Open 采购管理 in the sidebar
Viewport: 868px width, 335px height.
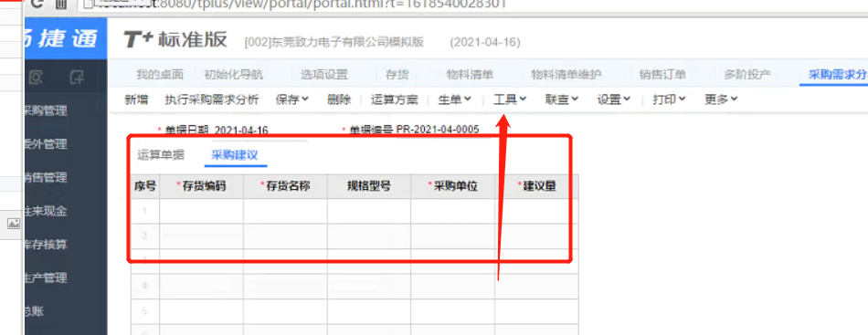coord(46,111)
